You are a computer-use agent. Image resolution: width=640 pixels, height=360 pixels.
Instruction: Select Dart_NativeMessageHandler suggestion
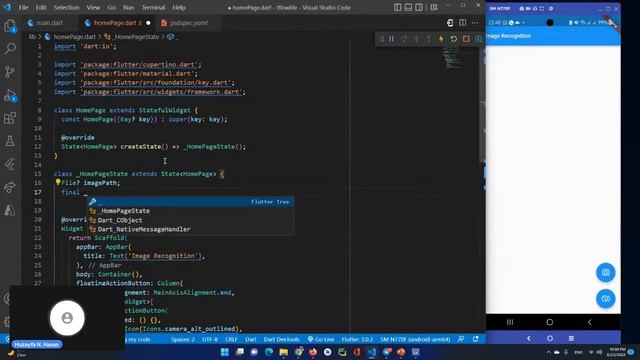(191, 229)
